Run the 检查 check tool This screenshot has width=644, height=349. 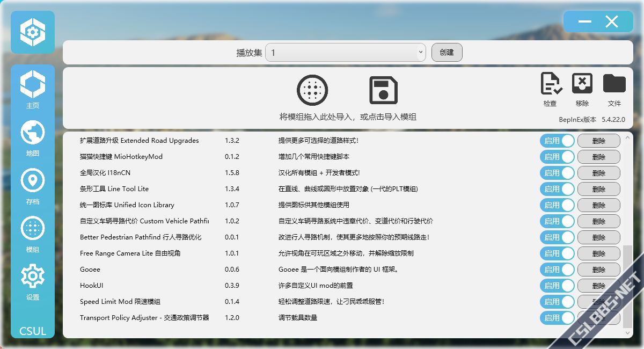click(x=551, y=90)
